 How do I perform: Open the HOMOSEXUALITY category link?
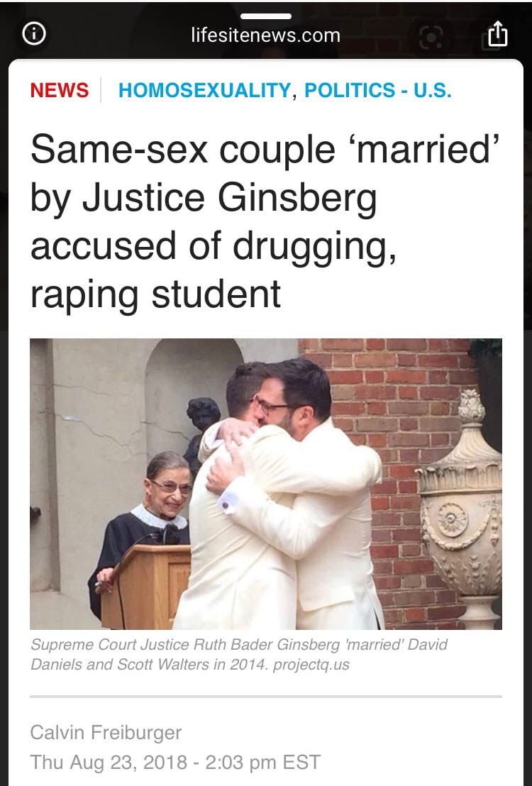click(x=204, y=90)
